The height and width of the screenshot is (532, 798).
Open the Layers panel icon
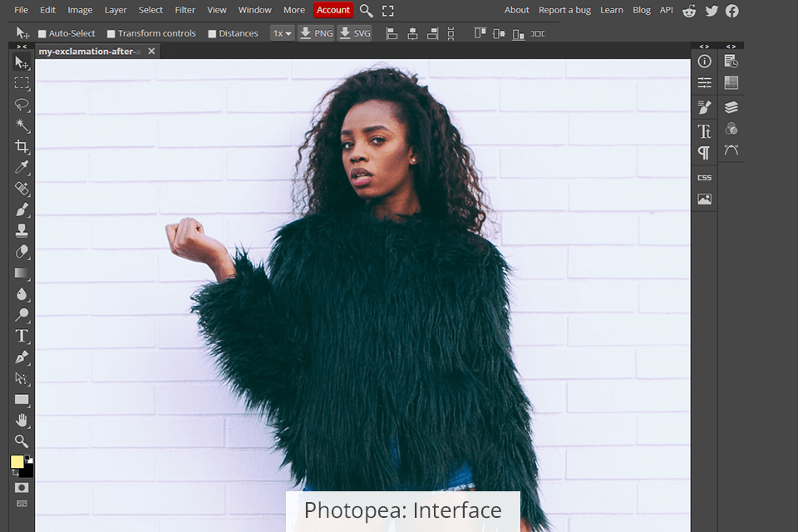click(731, 107)
